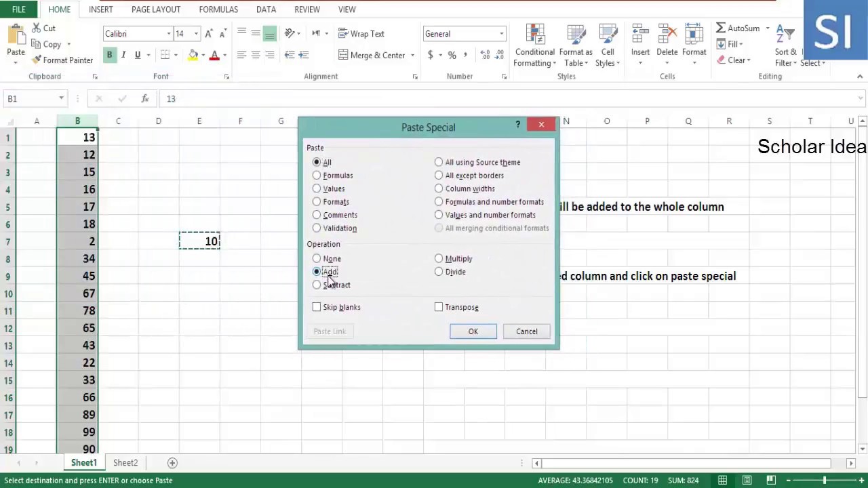This screenshot has height=488, width=868.
Task: Open the Alignment settings dialog launcher
Action: 415,77
